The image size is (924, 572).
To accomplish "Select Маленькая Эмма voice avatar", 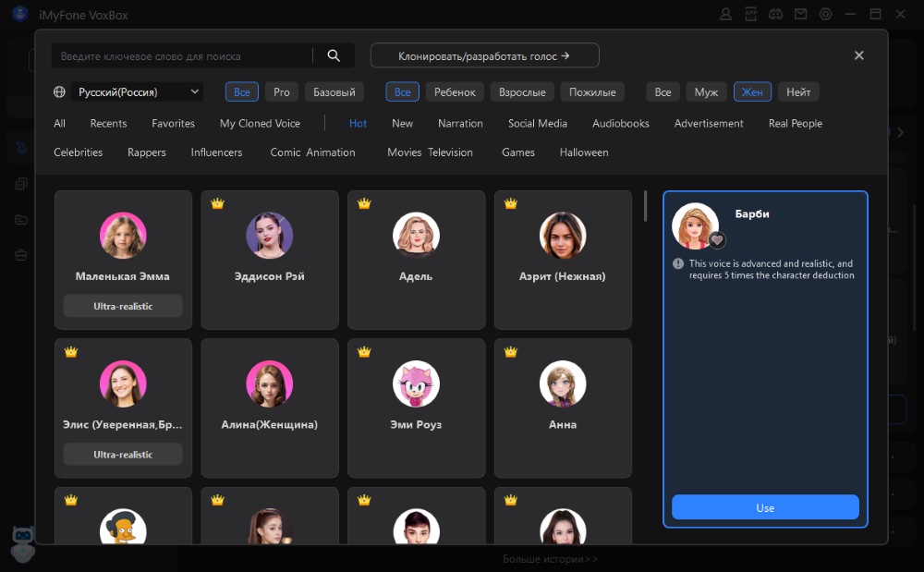I will 123,236.
